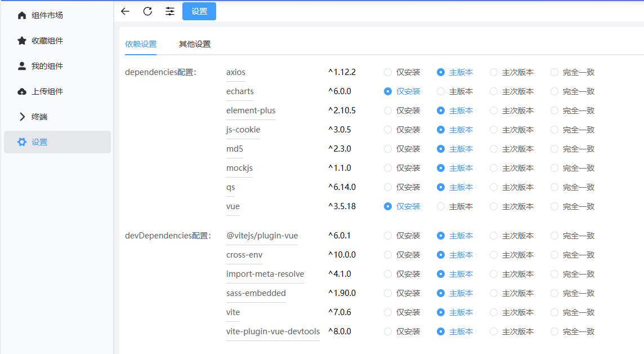Click the sass-embedded package name
The height and width of the screenshot is (354, 644).
coord(256,293)
